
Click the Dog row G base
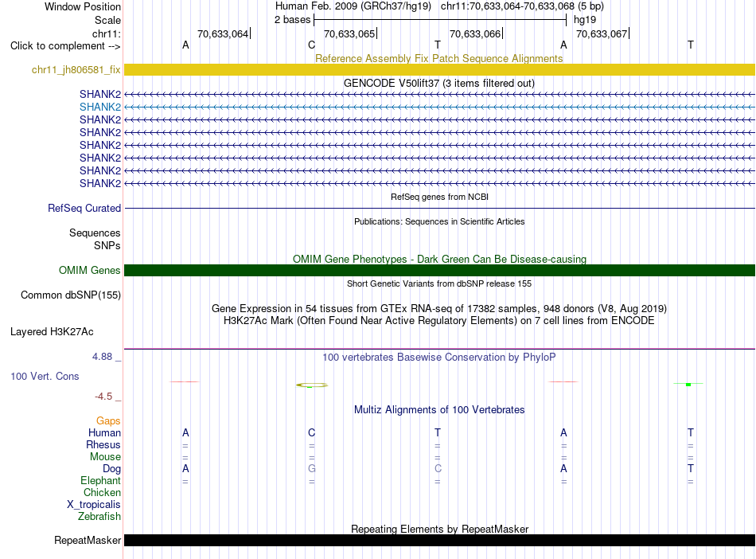311,468
